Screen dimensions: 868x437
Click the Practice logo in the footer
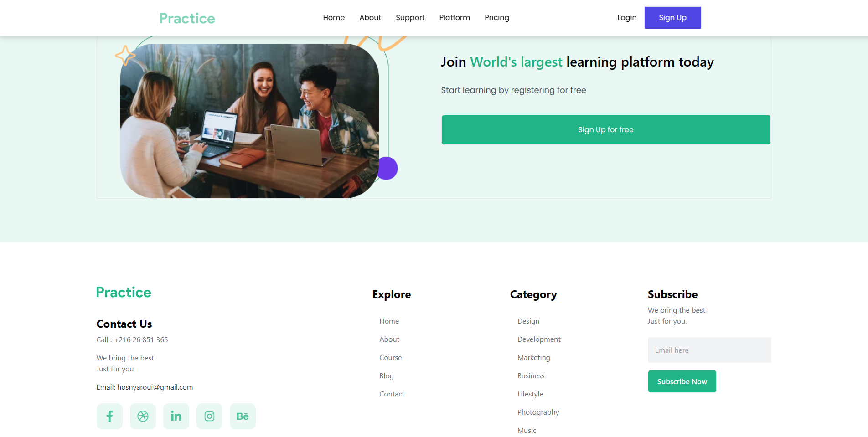click(123, 292)
